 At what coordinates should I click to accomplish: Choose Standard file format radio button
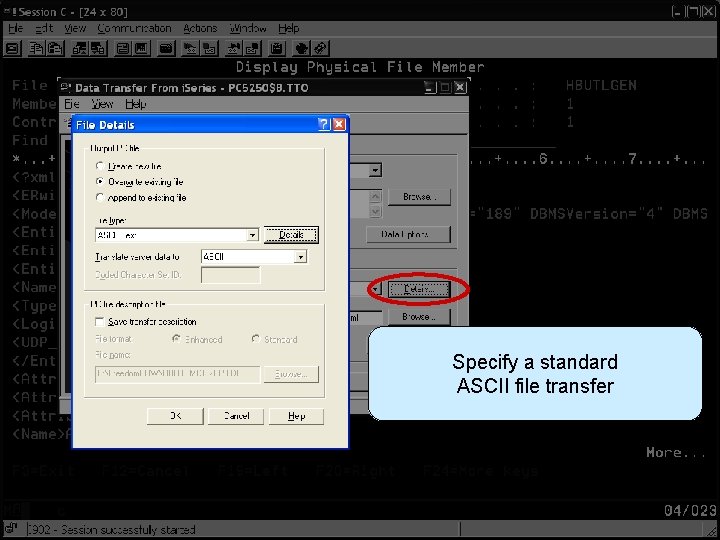(x=256, y=339)
